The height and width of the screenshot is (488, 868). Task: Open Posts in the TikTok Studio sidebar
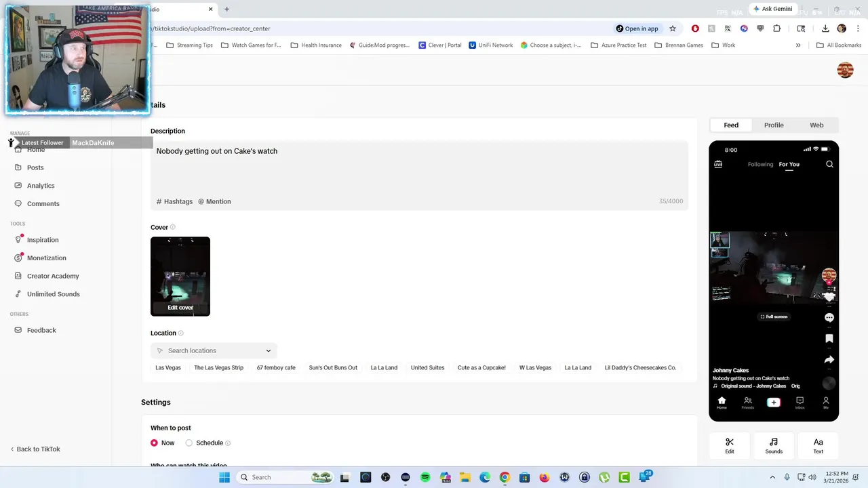(35, 167)
